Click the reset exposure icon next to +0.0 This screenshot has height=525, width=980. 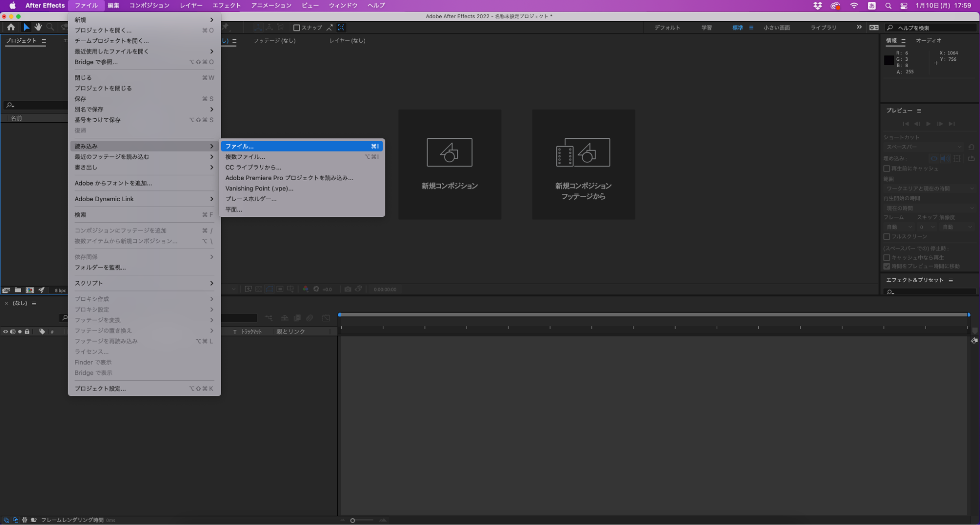pyautogui.click(x=316, y=289)
